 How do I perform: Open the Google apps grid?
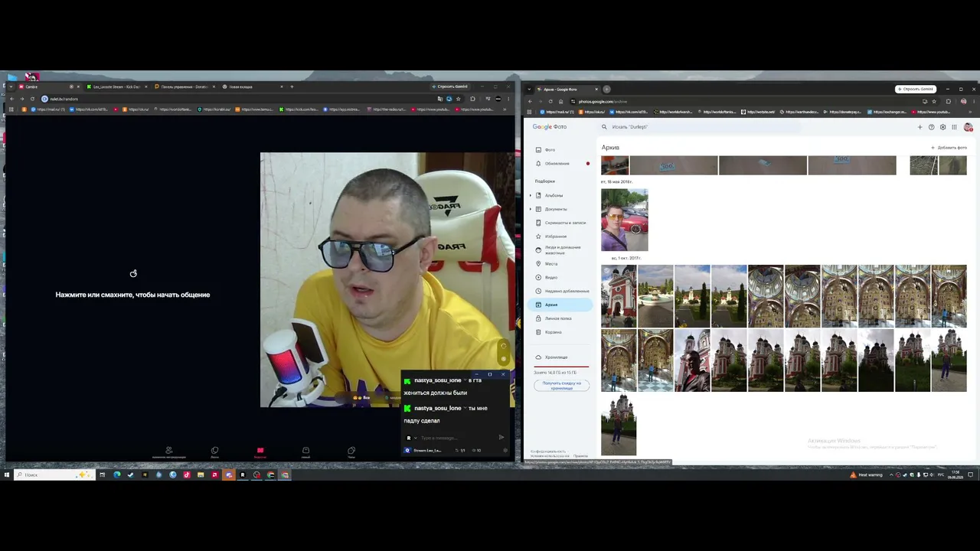(x=954, y=127)
